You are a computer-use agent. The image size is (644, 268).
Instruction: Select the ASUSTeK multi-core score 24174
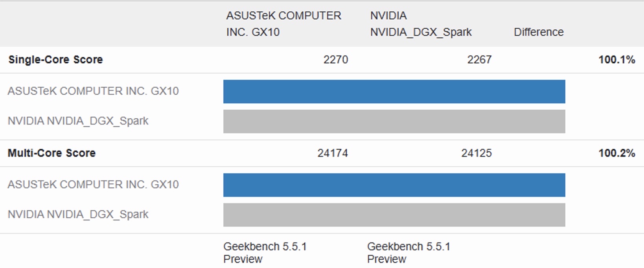pyautogui.click(x=333, y=153)
